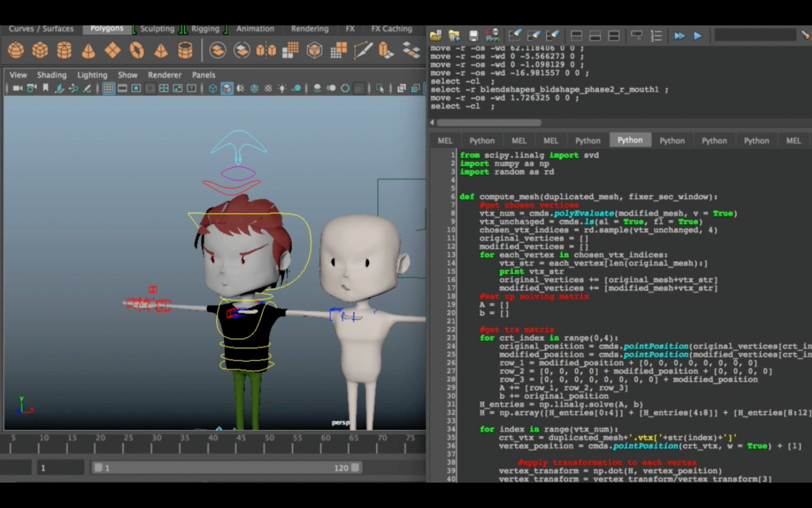Viewport: 812px width, 508px height.
Task: Toggle the Field Chart display
Action: pos(164,88)
